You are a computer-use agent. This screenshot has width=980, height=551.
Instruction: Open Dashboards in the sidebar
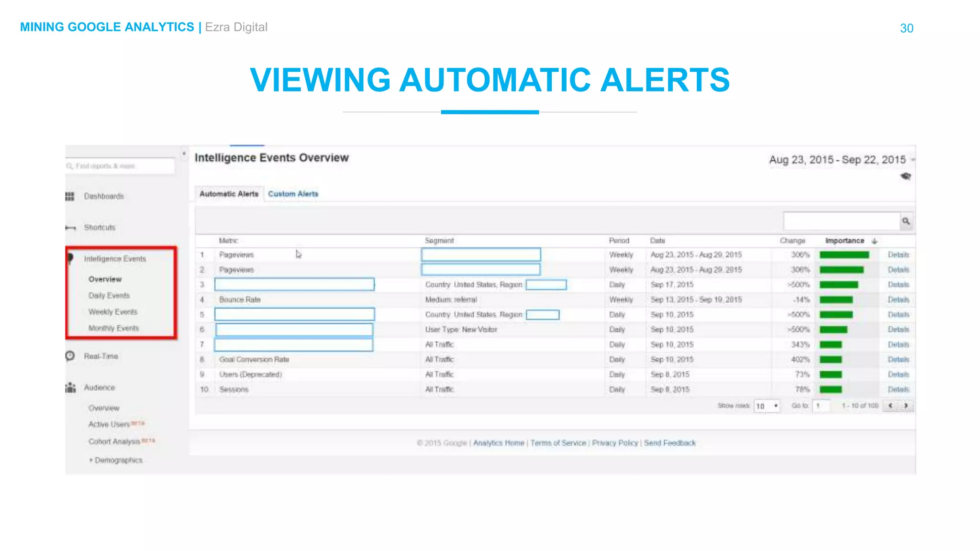[x=104, y=196]
